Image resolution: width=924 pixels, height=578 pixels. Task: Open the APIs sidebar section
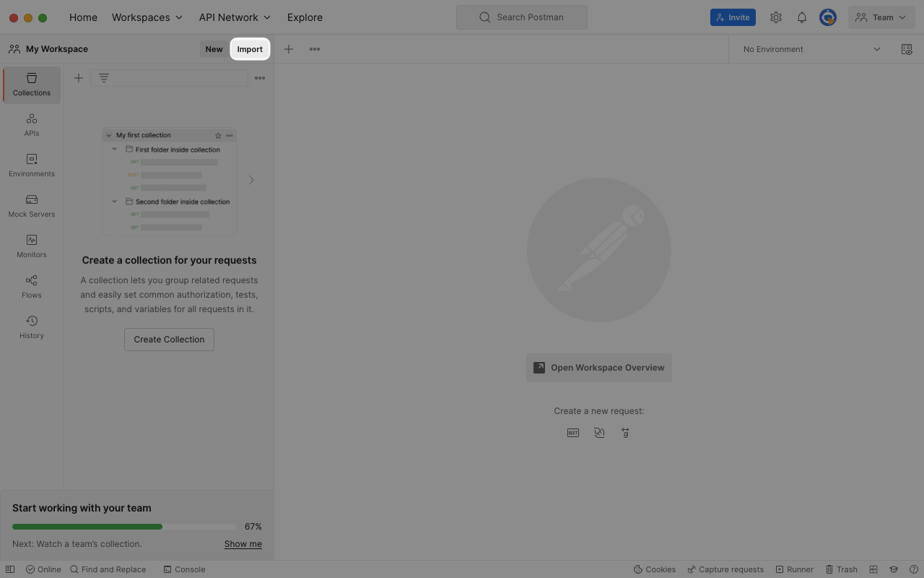(32, 125)
